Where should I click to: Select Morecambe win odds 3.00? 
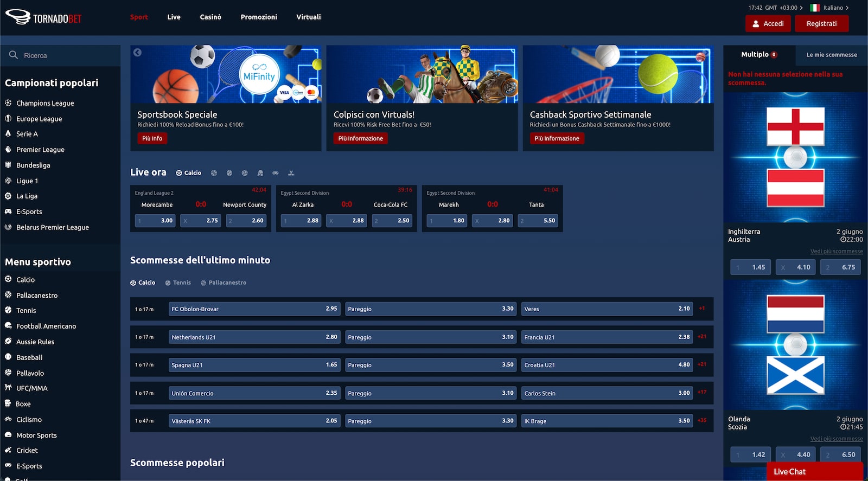click(x=155, y=221)
